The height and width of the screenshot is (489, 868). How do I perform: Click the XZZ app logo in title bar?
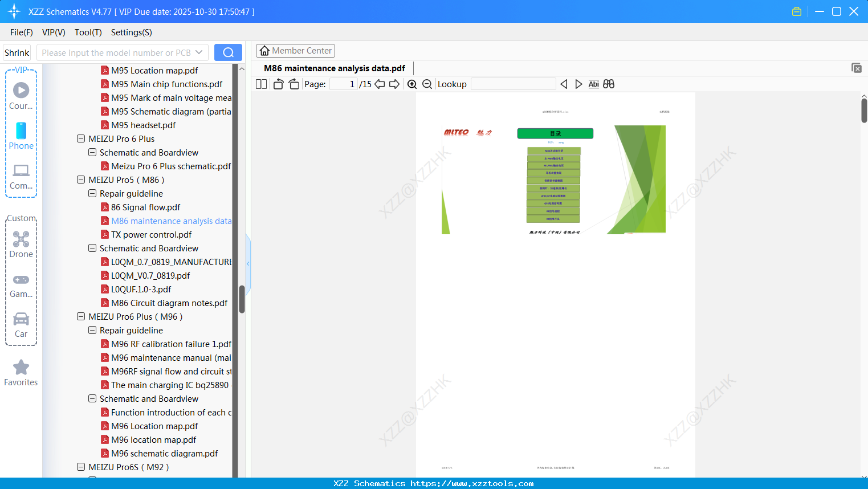point(14,11)
